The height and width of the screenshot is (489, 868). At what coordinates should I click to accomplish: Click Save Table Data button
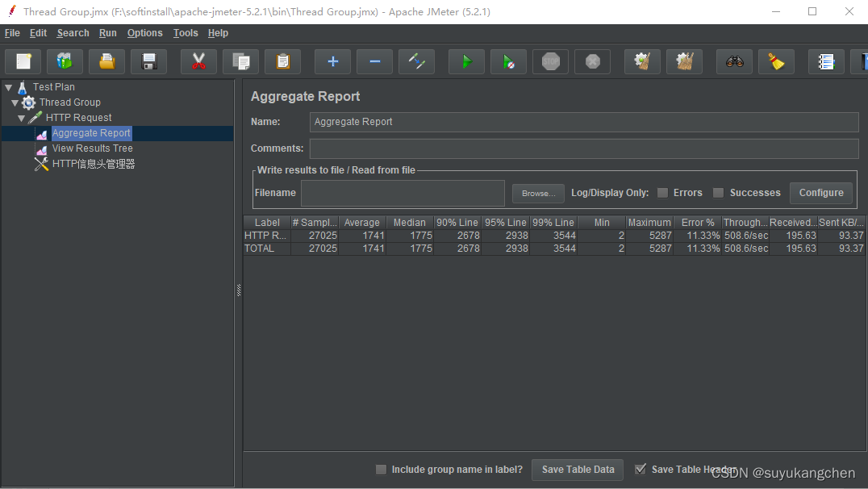pyautogui.click(x=578, y=470)
